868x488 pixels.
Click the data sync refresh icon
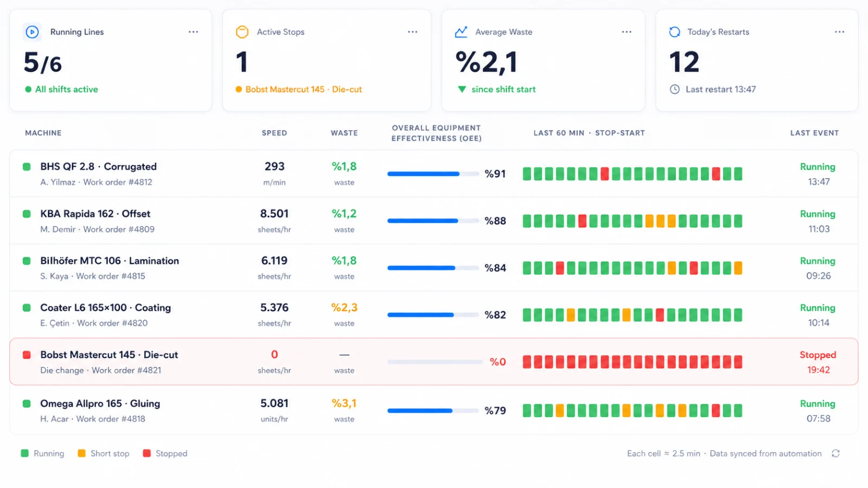click(835, 453)
